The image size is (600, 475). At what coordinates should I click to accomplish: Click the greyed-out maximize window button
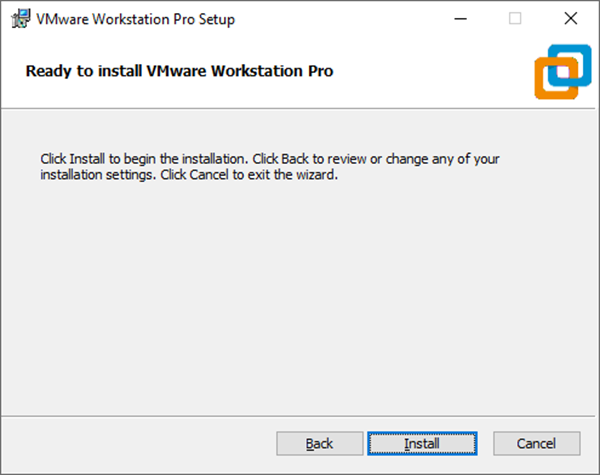coord(515,18)
